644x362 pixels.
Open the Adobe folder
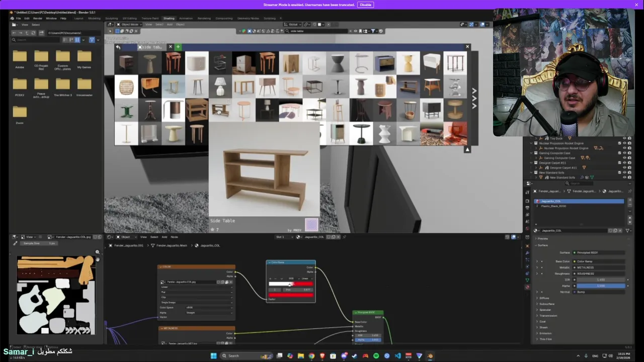(20, 59)
